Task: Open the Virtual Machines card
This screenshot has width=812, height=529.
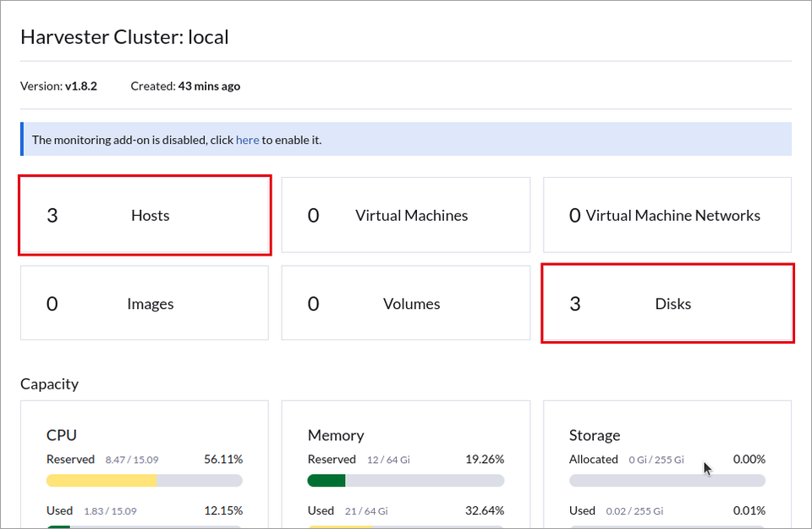Action: [405, 215]
